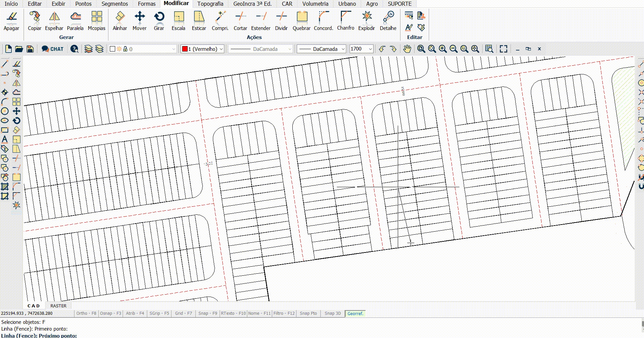The image size is (644, 338).
Task: Activate the Chanfro chamfer tool
Action: tap(346, 21)
